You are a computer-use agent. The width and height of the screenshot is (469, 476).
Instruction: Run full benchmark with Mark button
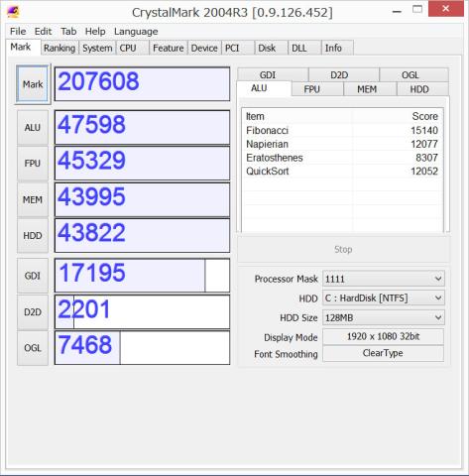coord(33,84)
